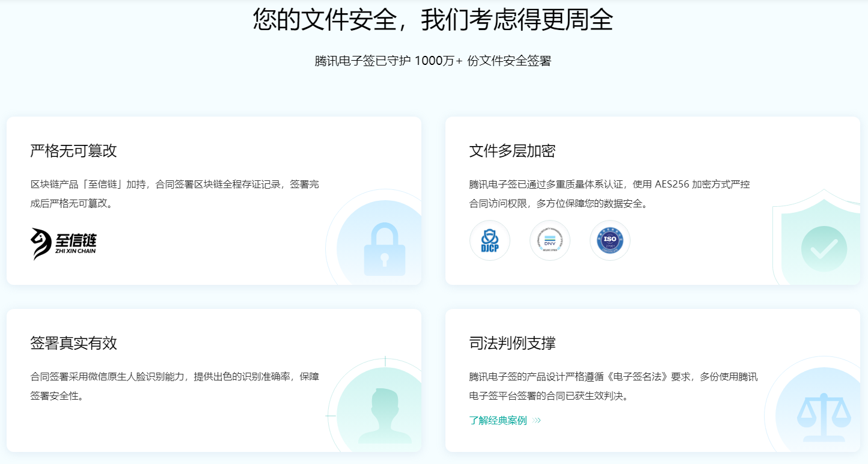Click the headline 您的文件安全，我们考虑得更周全
The width and height of the screenshot is (868, 464).
click(433, 19)
